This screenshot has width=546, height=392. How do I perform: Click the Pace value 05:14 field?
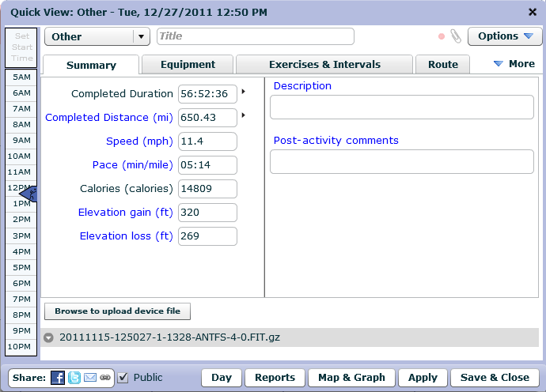(x=207, y=165)
